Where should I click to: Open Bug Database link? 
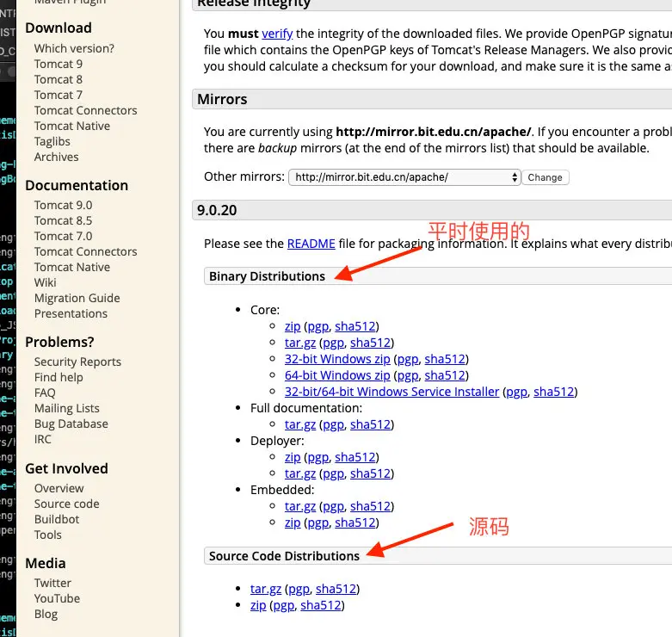[x=71, y=424]
